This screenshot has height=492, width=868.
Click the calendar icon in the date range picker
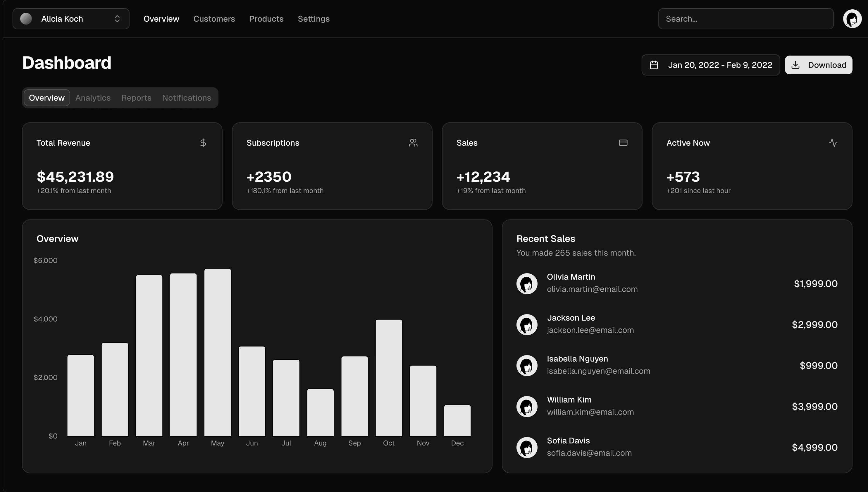coord(654,65)
